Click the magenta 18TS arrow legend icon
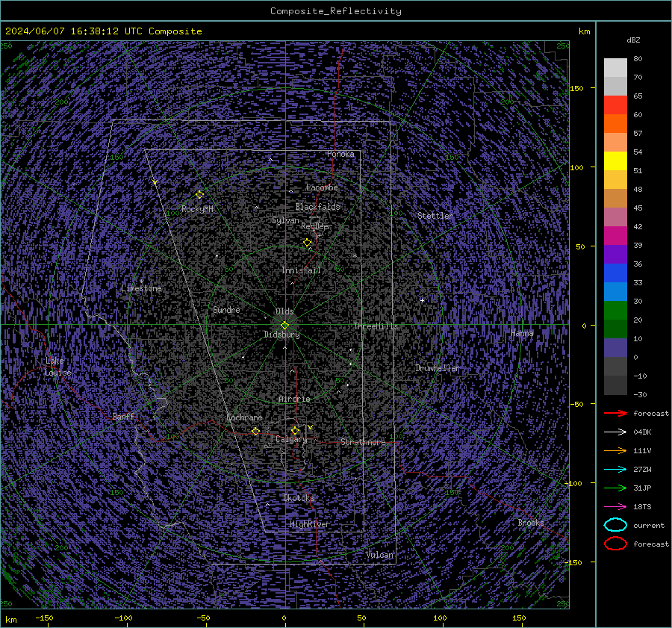This screenshot has width=672, height=628. tap(615, 507)
